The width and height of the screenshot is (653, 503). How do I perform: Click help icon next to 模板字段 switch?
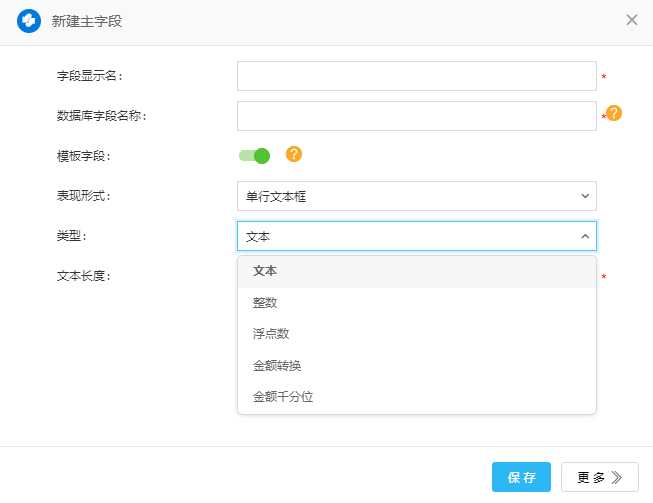point(294,154)
